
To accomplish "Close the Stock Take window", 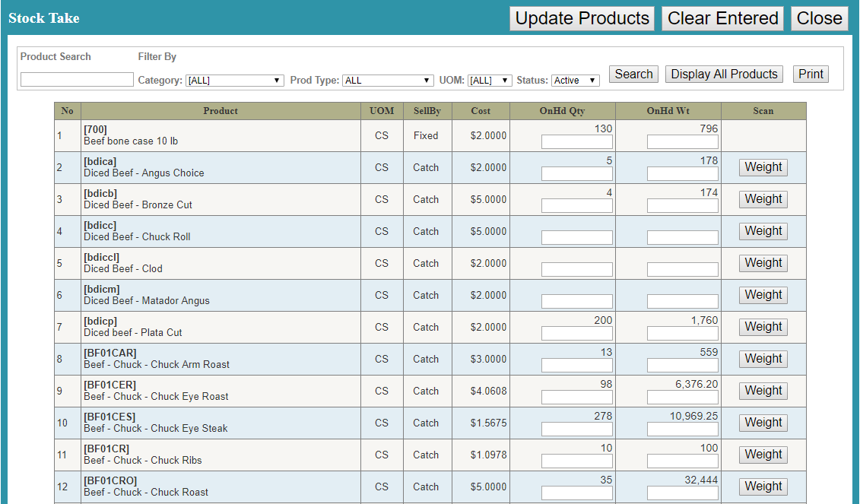I will click(819, 18).
